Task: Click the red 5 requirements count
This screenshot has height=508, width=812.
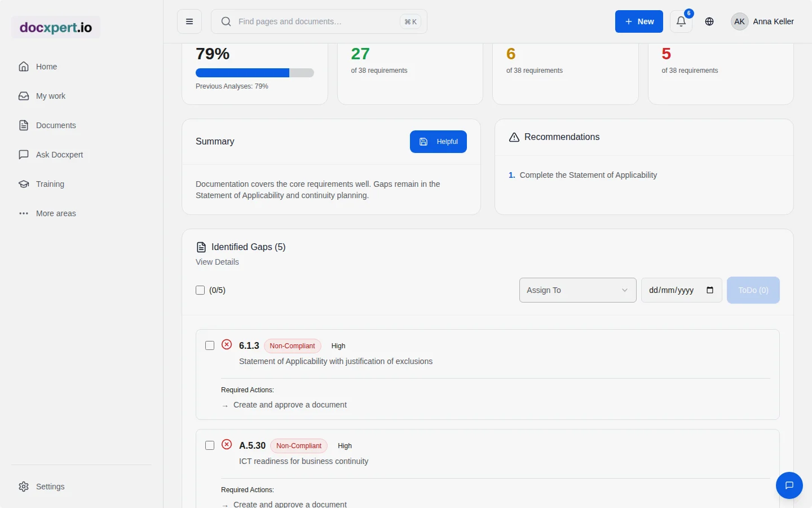Action: point(667,54)
